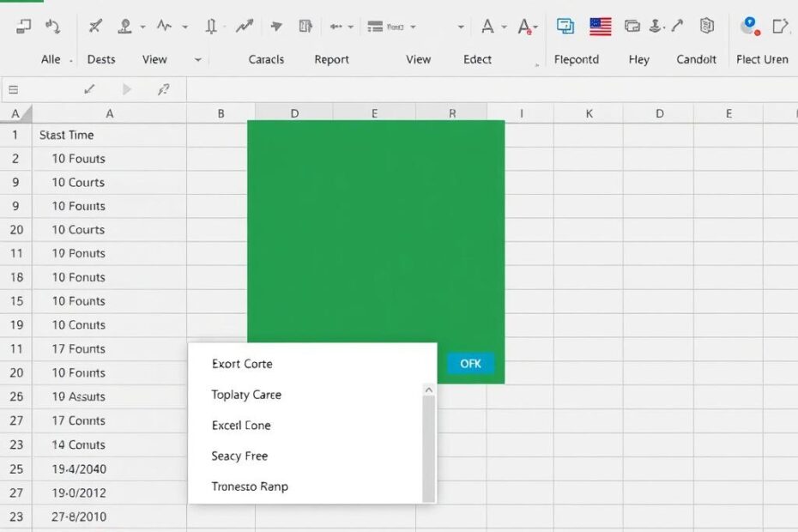Screen dimensions: 798x532
Task: Open the View dropdown arrow
Action: [197, 59]
